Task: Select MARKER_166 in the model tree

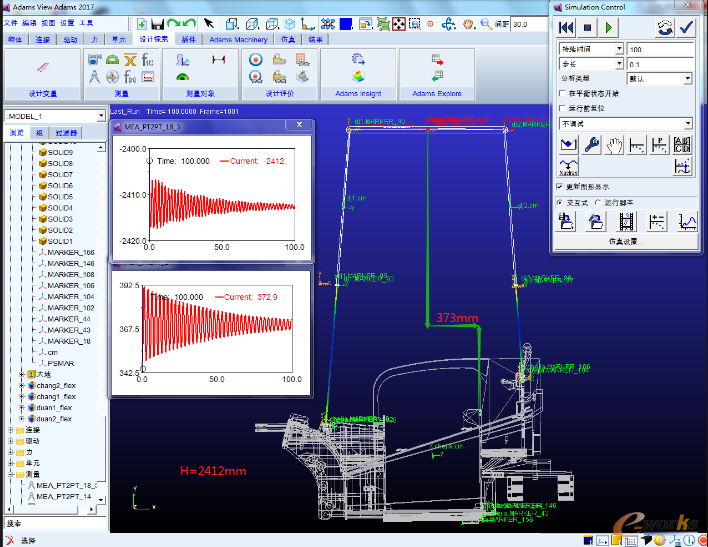Action: (71, 252)
